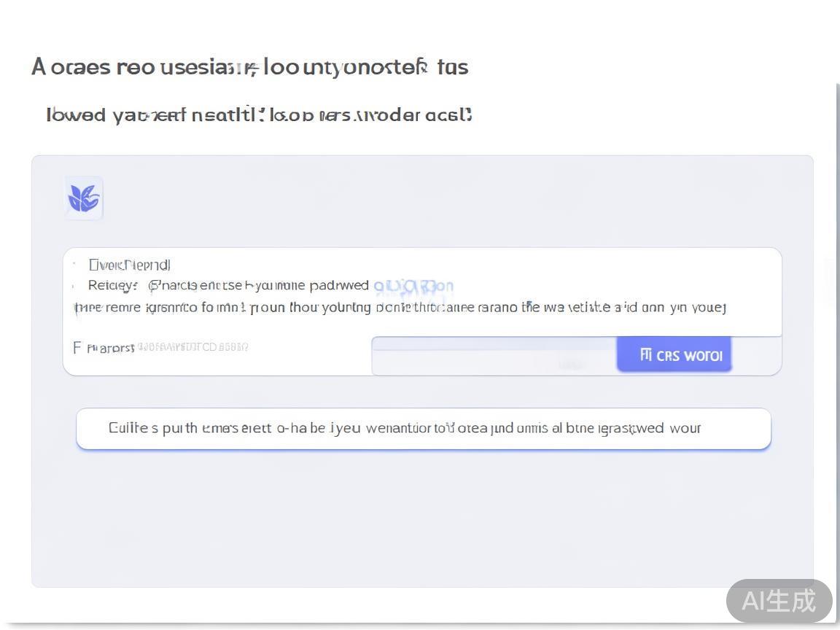Click the small glyph icon after "Reicley:"

tap(153, 285)
